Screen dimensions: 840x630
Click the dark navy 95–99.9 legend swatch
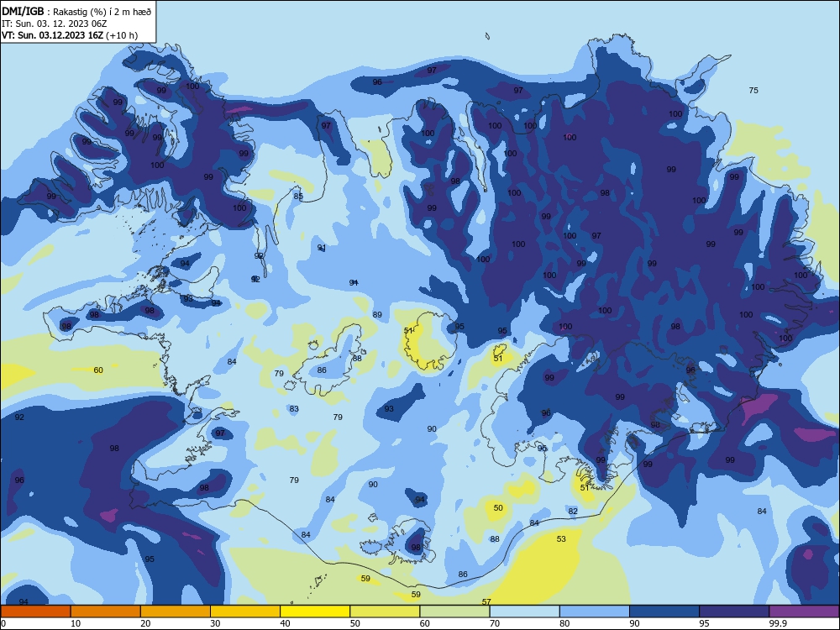click(x=734, y=612)
